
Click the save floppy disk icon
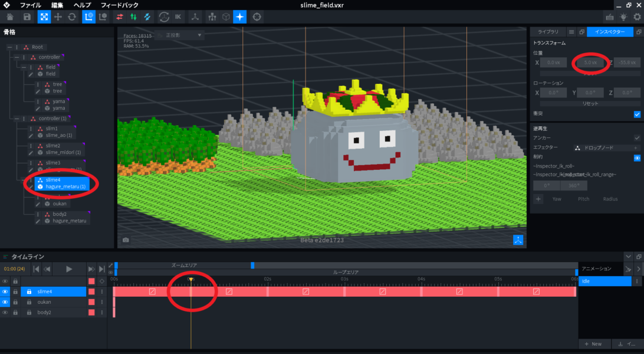pos(27,17)
